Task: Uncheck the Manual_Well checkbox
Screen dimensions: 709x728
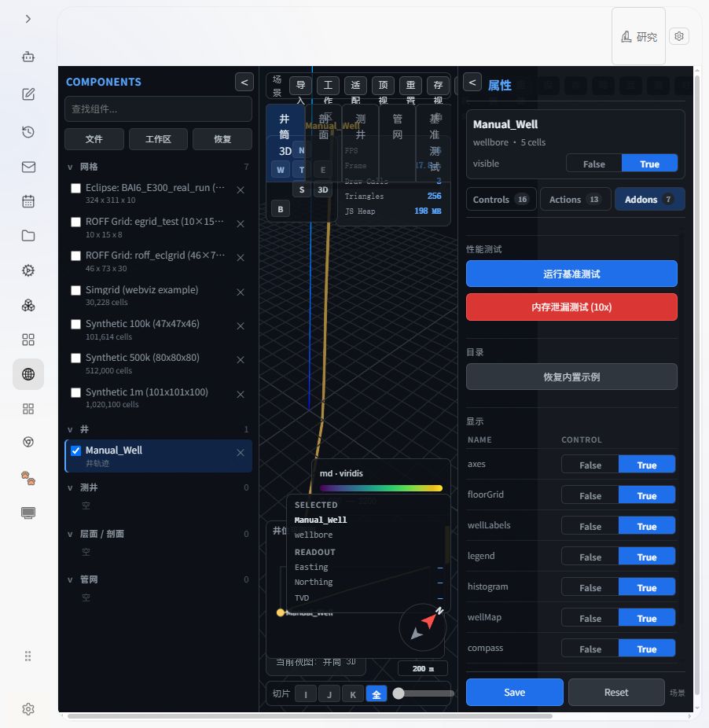Action: pyautogui.click(x=75, y=450)
